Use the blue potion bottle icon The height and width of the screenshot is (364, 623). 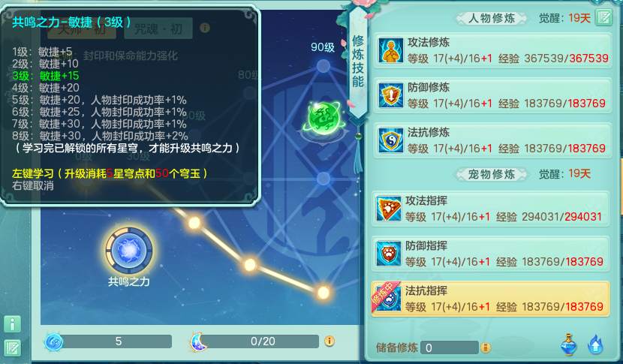tap(568, 344)
